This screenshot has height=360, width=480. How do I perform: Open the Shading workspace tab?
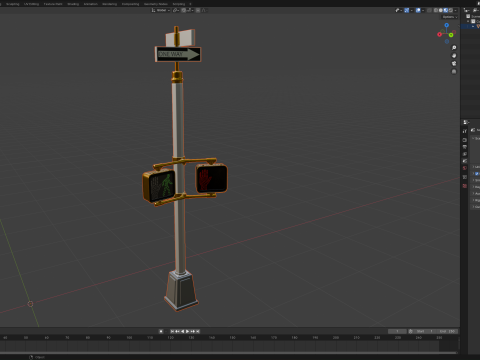point(73,4)
